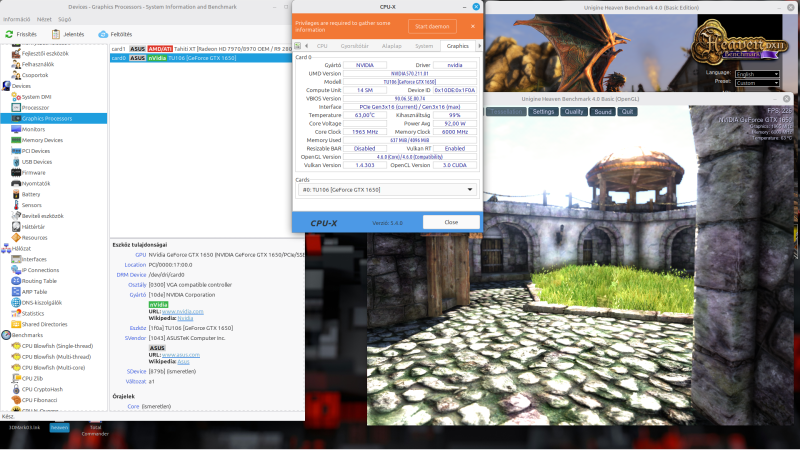Click the Processzor chip icon
Image resolution: width=800 pixels, height=450 pixels.
tap(16, 108)
